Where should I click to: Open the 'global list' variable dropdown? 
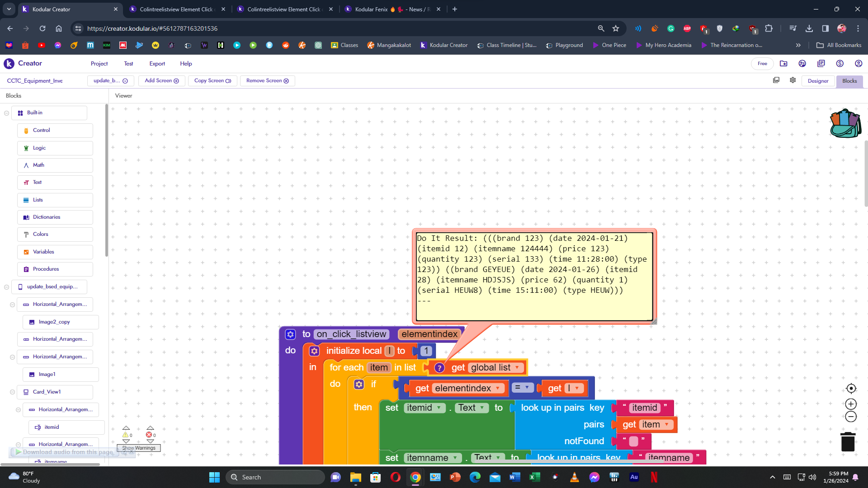pos(517,368)
